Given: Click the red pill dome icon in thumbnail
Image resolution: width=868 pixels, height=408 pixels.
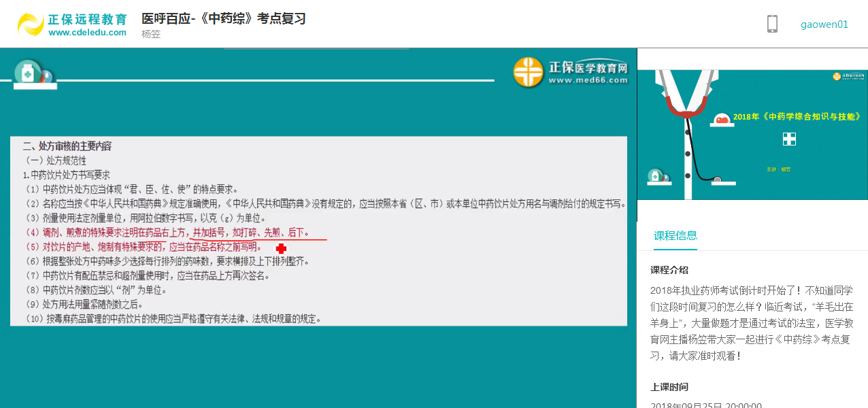Looking at the screenshot, I should [720, 120].
